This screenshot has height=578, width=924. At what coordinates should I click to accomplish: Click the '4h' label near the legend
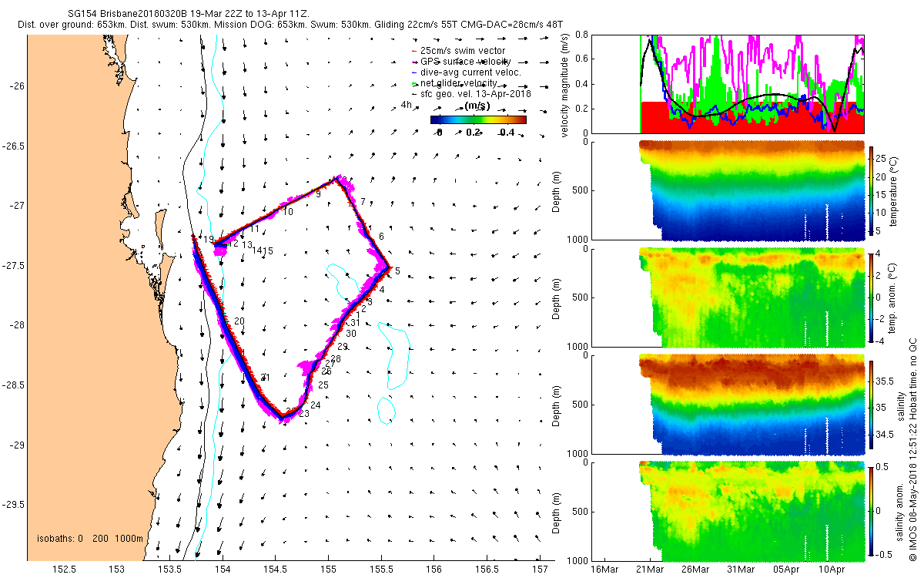point(407,105)
